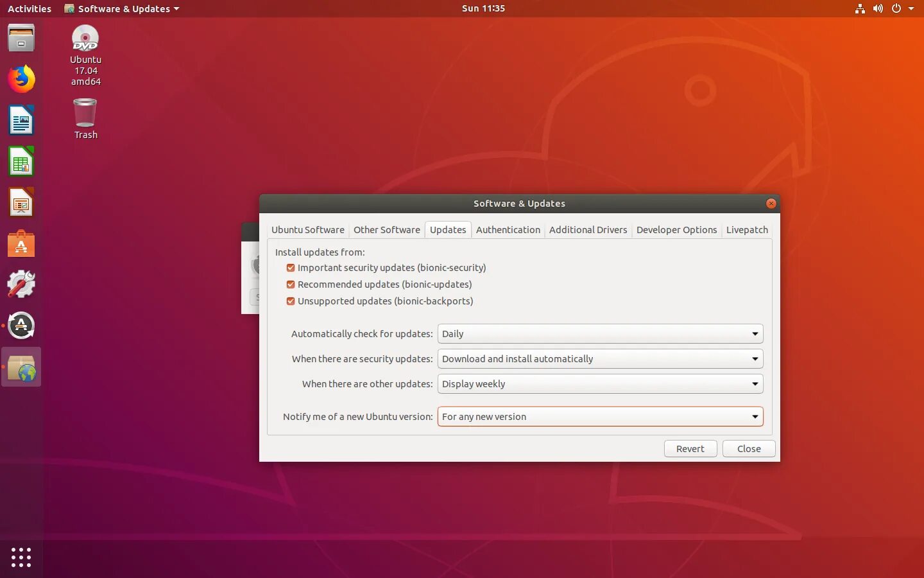The width and height of the screenshot is (924, 578).
Task: Click the clock Sun 11:35
Action: (x=483, y=8)
